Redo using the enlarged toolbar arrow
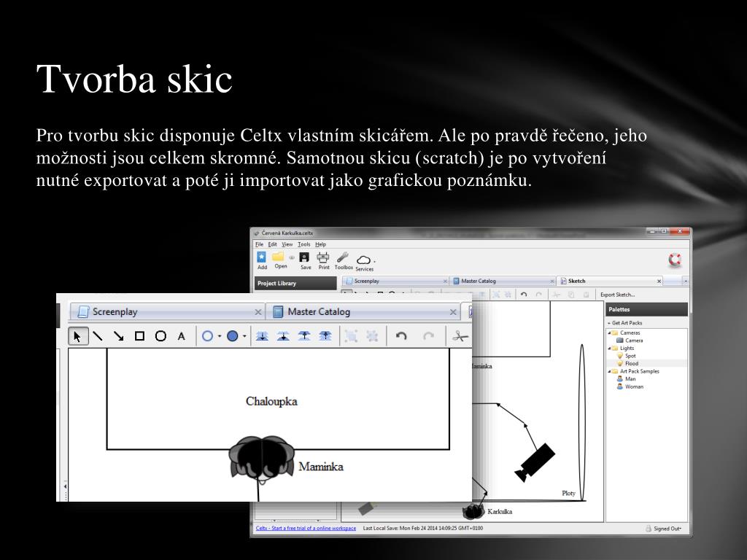Image resolution: width=747 pixels, height=560 pixels. 428,336
